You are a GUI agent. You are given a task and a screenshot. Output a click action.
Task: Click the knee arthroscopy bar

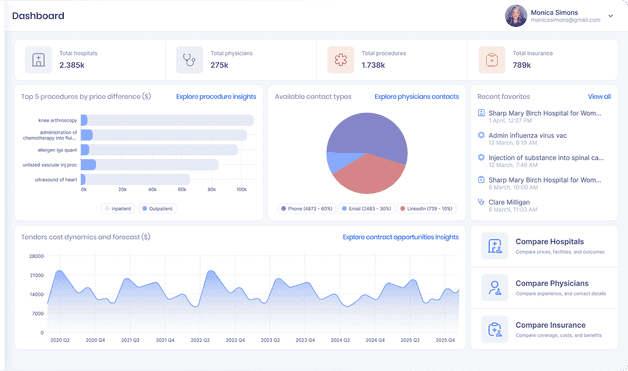point(167,120)
